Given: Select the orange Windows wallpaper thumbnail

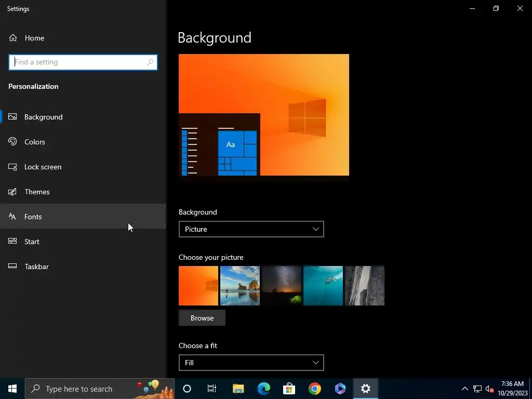Looking at the screenshot, I should tap(198, 286).
